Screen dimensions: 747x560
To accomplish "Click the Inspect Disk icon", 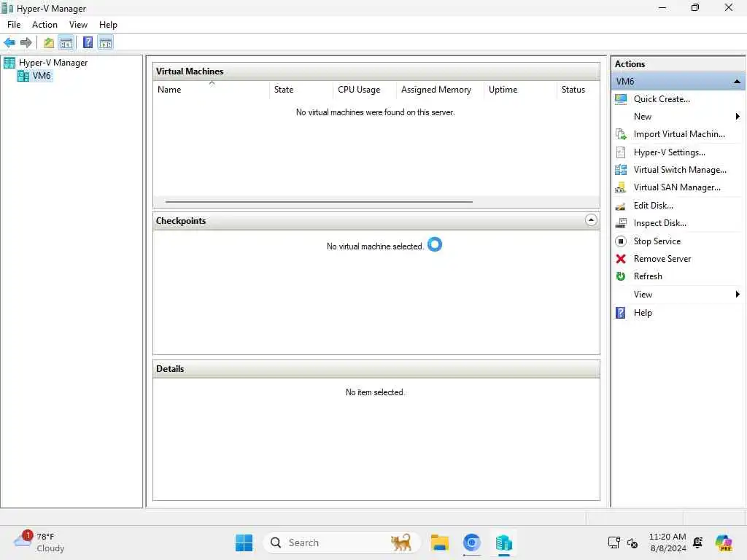I will (621, 223).
